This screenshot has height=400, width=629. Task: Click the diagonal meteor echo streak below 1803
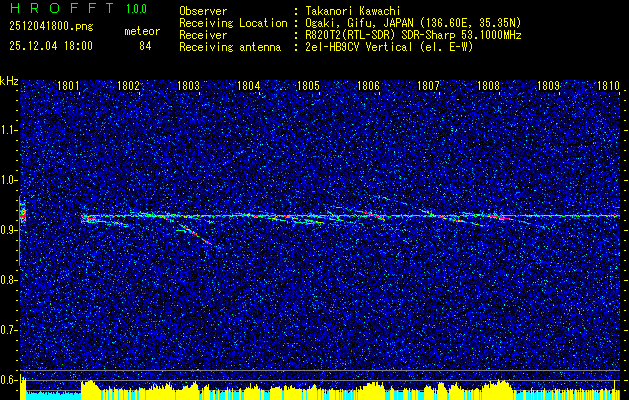coord(194,234)
